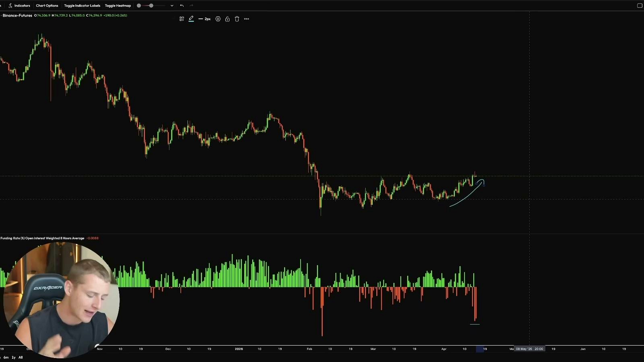
Task: Lock the selected drawing
Action: (227, 19)
